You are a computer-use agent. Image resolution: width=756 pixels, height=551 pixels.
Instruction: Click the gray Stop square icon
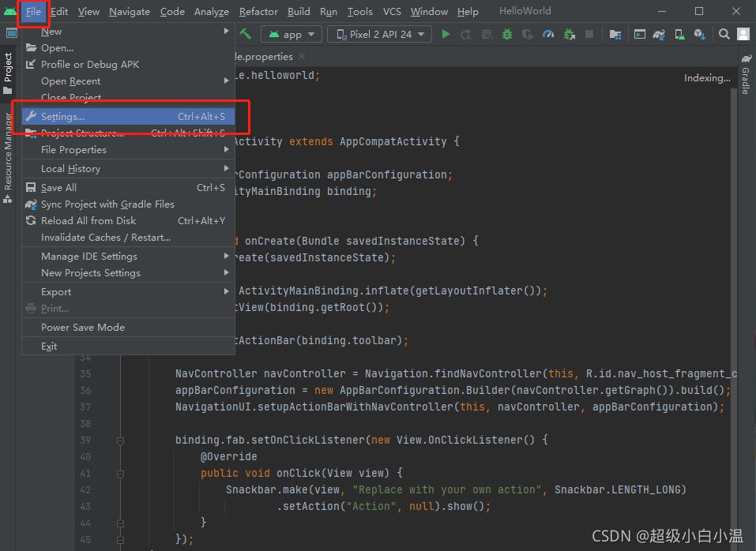[x=589, y=34]
